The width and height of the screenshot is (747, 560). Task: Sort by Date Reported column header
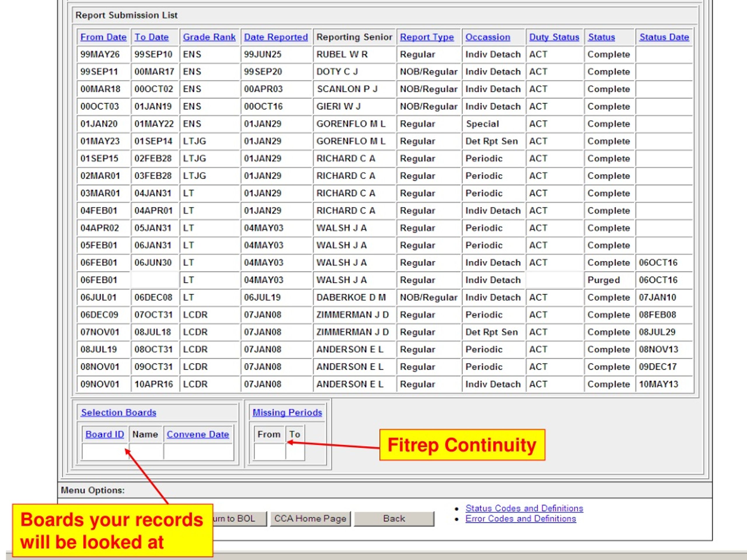pos(276,37)
